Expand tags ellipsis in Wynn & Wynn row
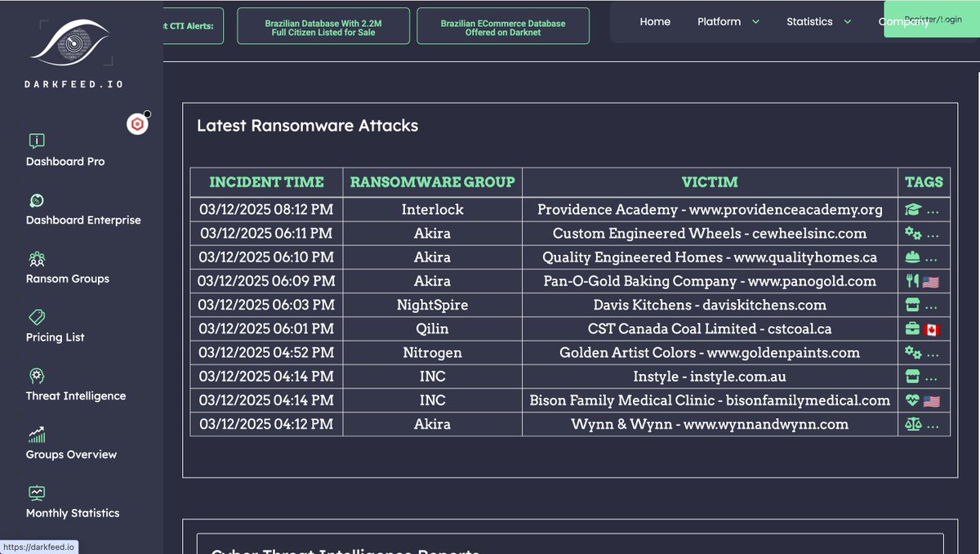The image size is (980, 554). (x=933, y=426)
